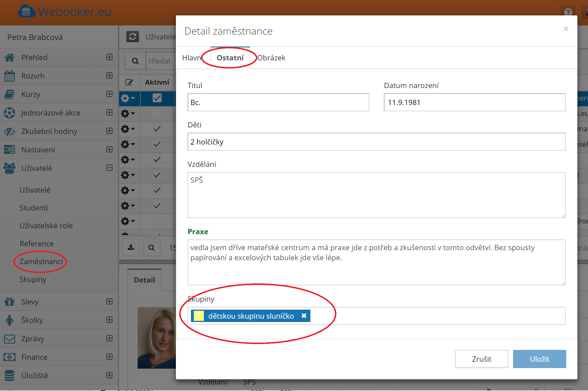Click the download icon in bottom toolbar

click(131, 247)
